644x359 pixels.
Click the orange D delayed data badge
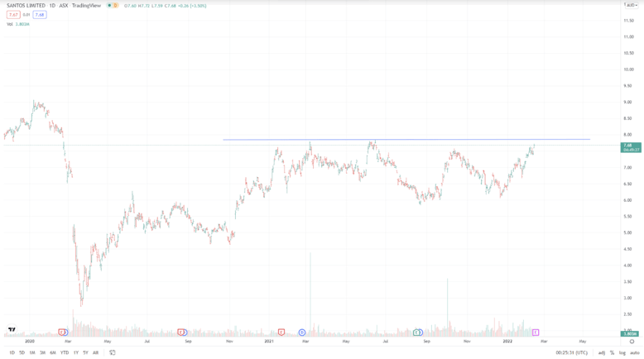point(115,6)
